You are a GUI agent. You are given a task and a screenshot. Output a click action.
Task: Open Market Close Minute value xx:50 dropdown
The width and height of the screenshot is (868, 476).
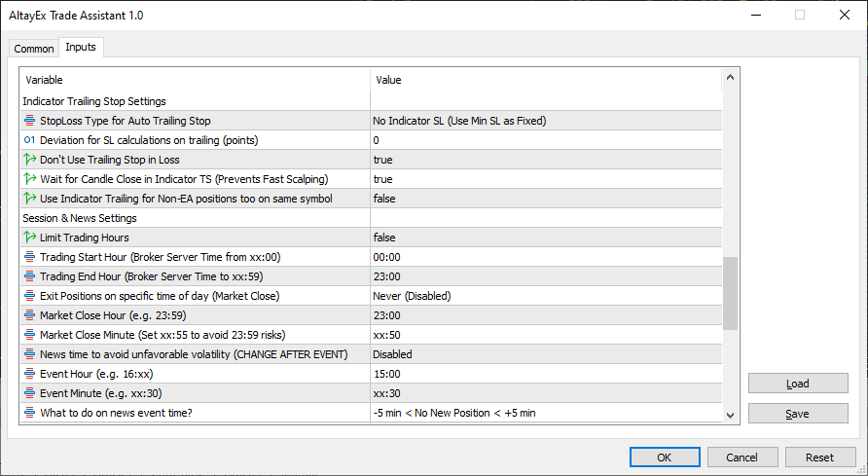[x=546, y=335]
